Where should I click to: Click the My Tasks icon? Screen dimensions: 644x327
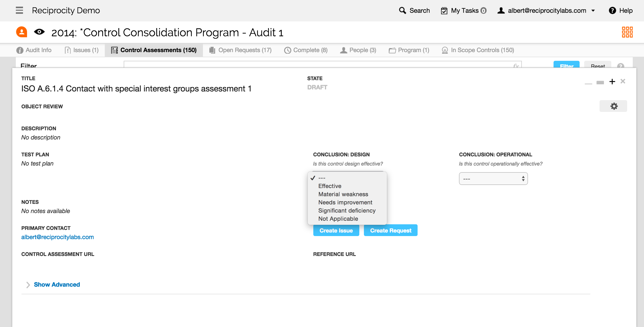click(x=444, y=10)
